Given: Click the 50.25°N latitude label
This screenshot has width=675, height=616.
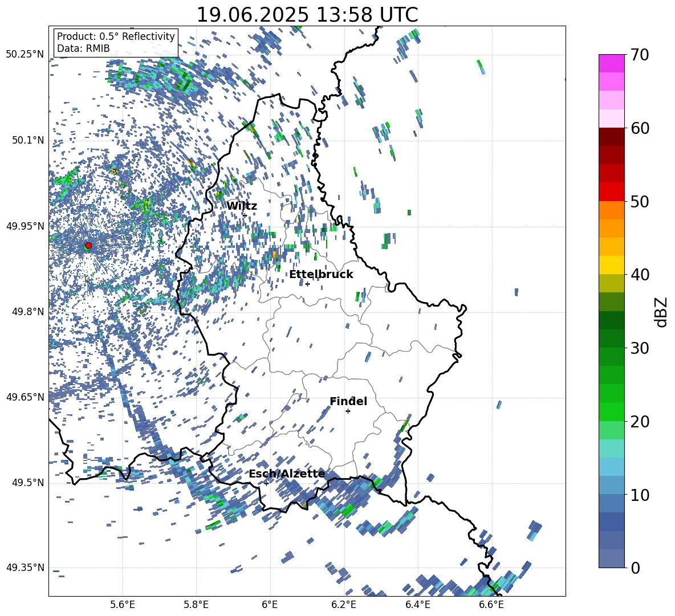Looking at the screenshot, I should click(x=25, y=55).
